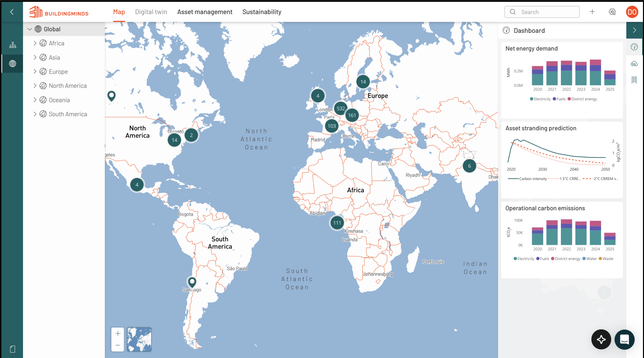Expand the Oceania tree node
The image size is (644, 358).
pos(35,100)
